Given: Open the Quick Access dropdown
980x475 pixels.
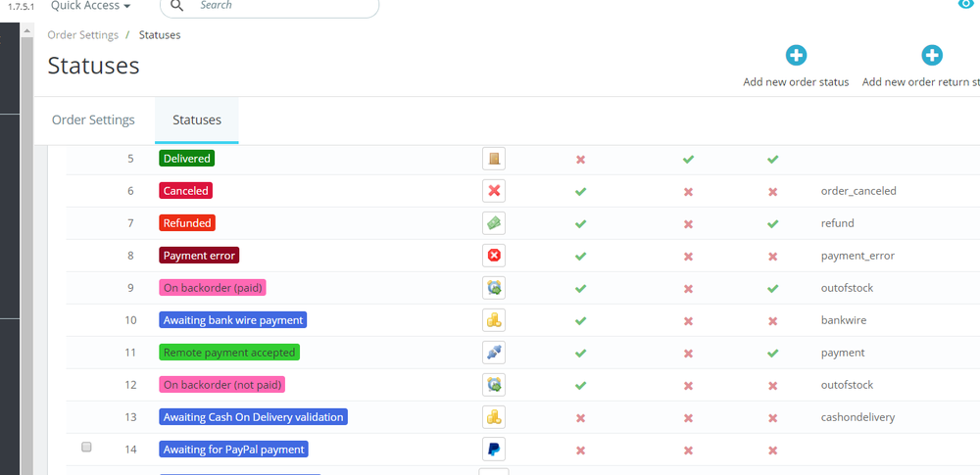Looking at the screenshot, I should [x=90, y=6].
